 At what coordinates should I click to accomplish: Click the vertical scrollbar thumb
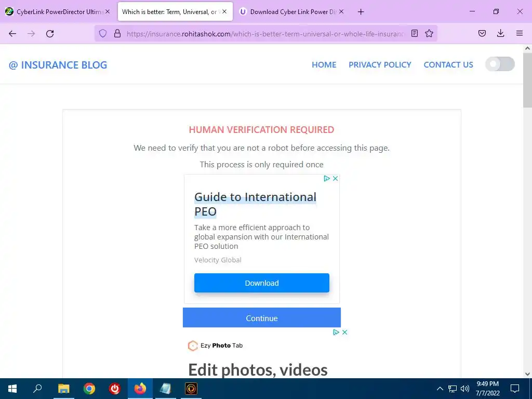click(527, 81)
